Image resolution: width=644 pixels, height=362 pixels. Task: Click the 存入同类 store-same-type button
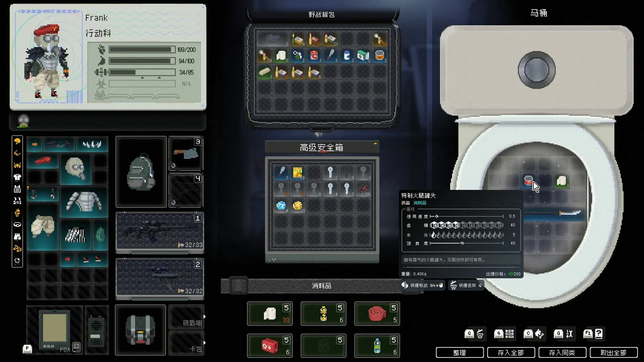click(562, 353)
